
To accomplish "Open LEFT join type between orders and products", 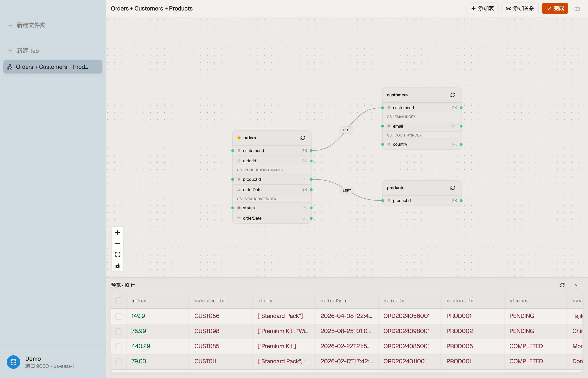I will point(347,191).
